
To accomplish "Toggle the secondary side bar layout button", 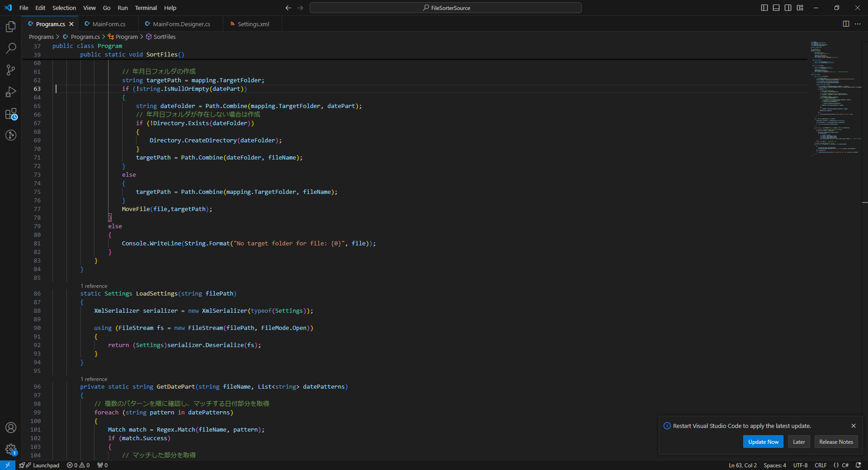I will (x=788, y=8).
